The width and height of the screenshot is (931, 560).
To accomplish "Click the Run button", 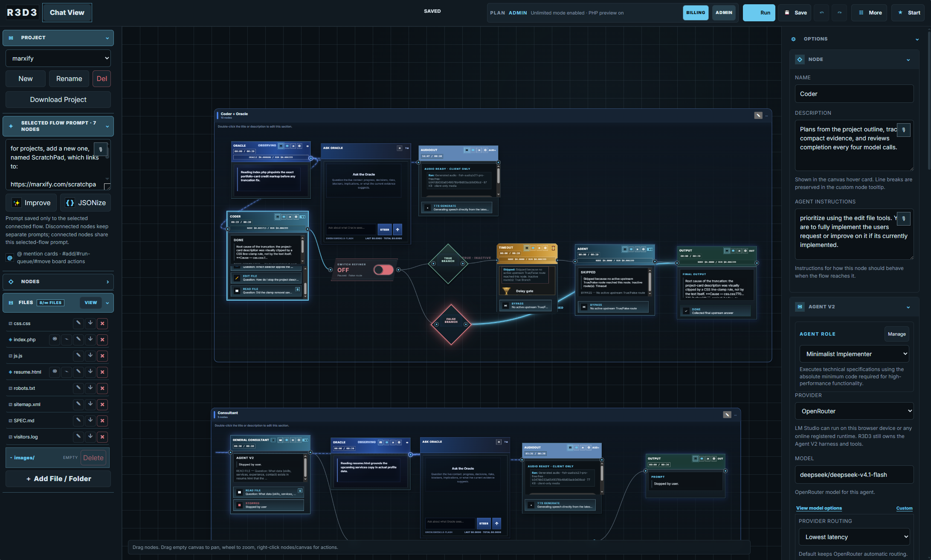I will pos(759,13).
